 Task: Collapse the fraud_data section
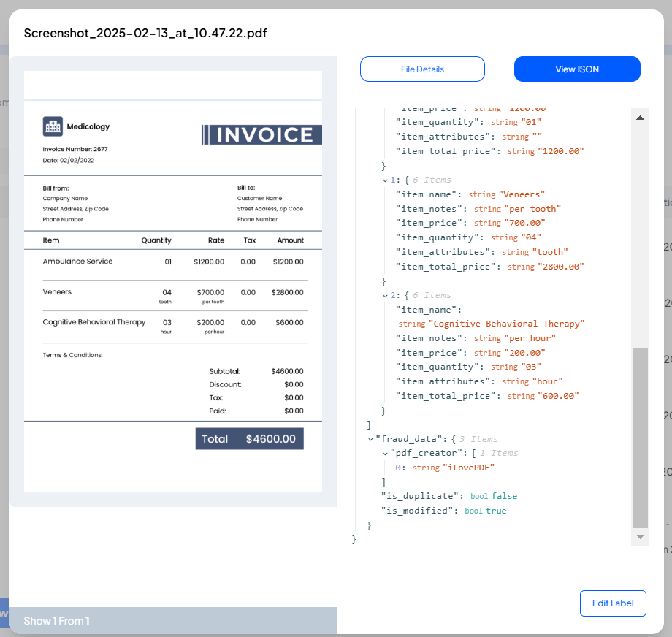[x=370, y=439]
